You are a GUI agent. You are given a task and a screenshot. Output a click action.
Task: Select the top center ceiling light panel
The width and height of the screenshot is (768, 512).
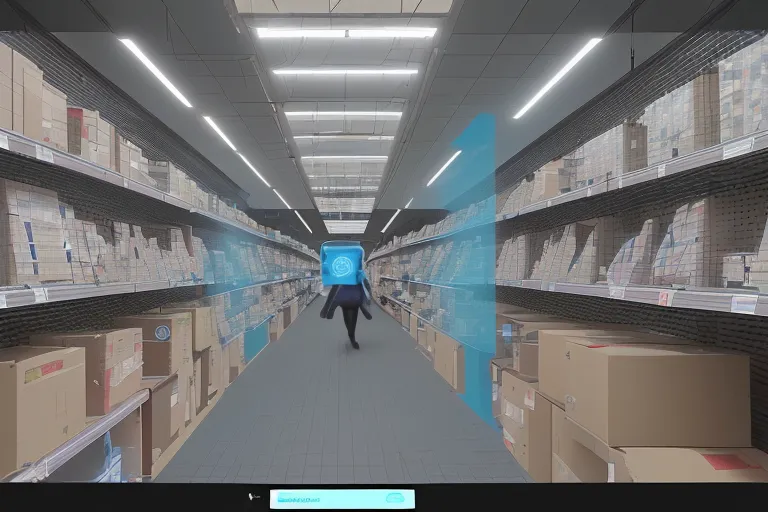(x=346, y=32)
